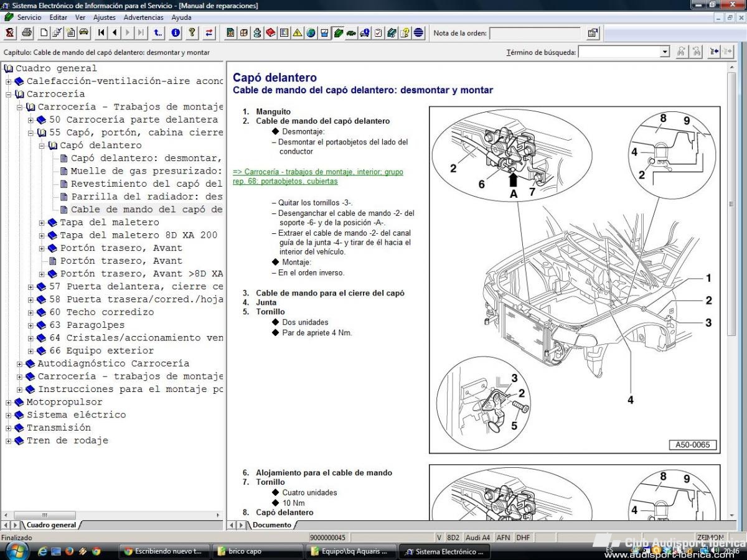
Task: Select the Cuadro general tab
Action: (x=51, y=525)
